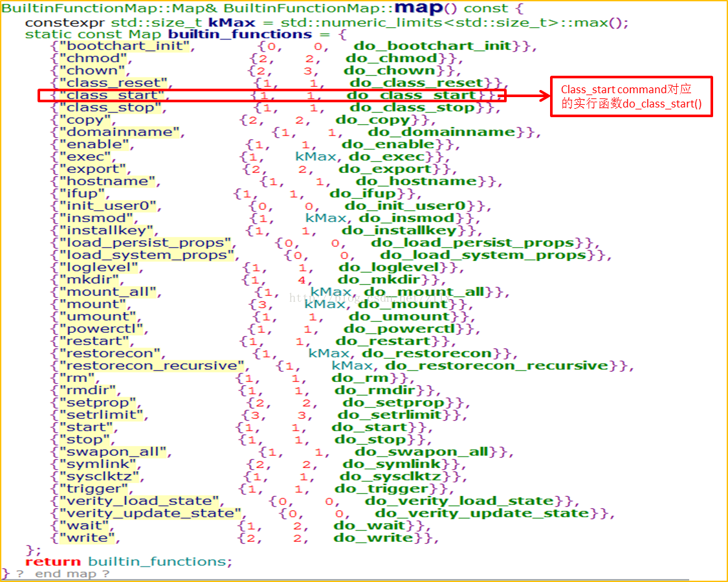The height and width of the screenshot is (582, 728).
Task: Click the "class_stop" string
Action: (x=109, y=107)
